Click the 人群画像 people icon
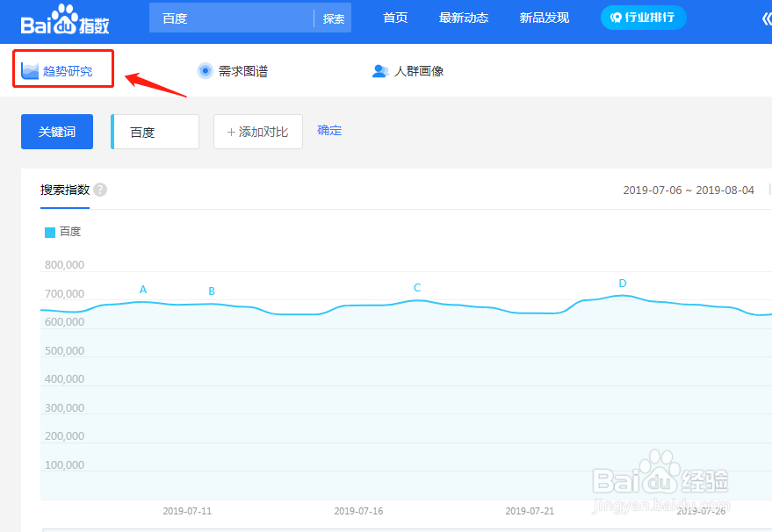Viewport: 772px width, 532px height. pyautogui.click(x=380, y=71)
